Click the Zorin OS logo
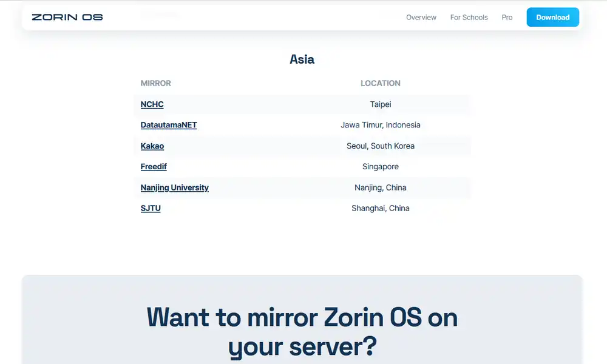 (x=67, y=17)
